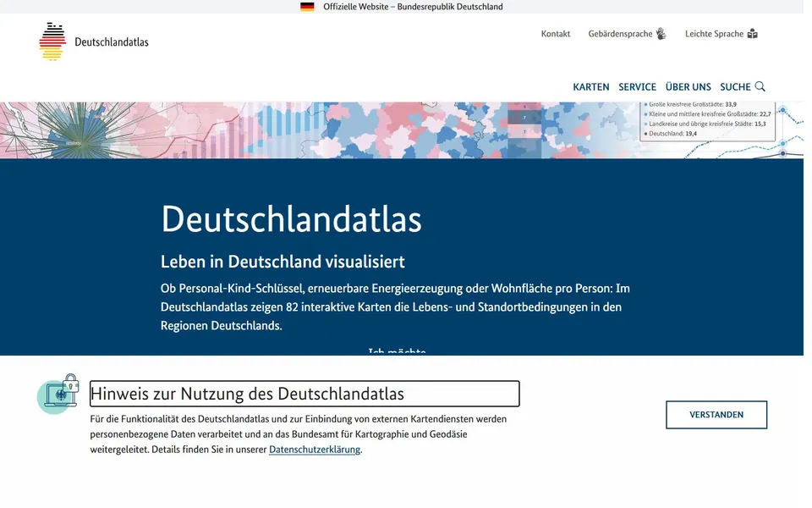Click the privacy notice text about personenbezogene Daten
Viewport: 812px width, 508px height.
299,433
